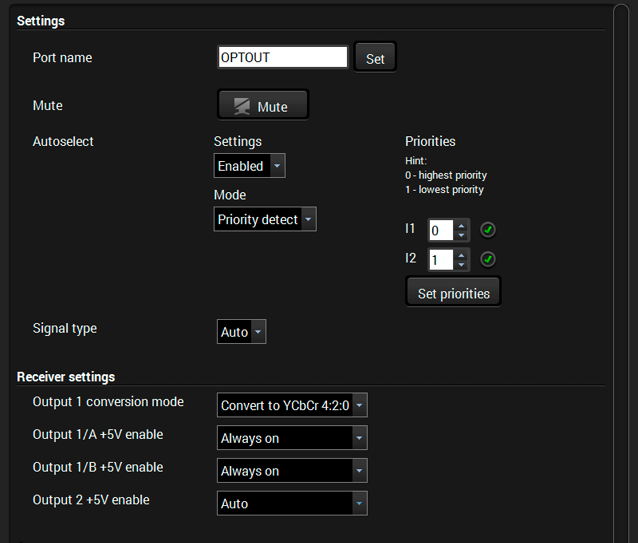Screen dimensions: 638x543
Task: Open Output 1/B +5V enable dropdown
Action: point(292,471)
